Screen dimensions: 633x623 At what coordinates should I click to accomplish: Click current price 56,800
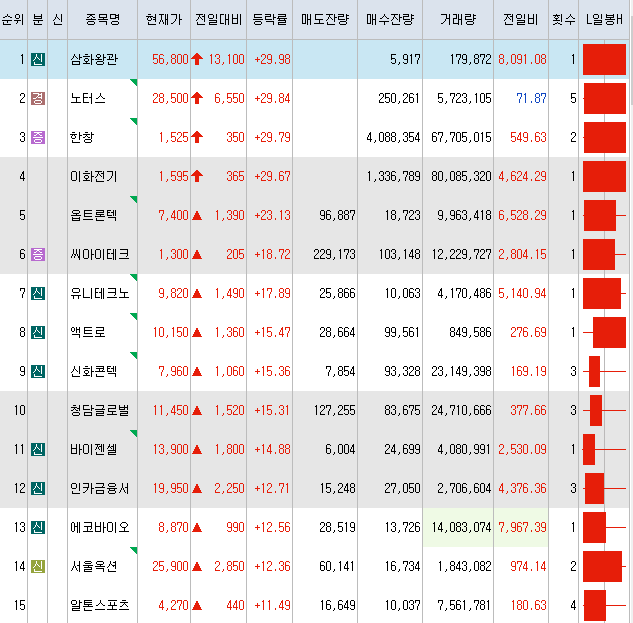(x=170, y=60)
